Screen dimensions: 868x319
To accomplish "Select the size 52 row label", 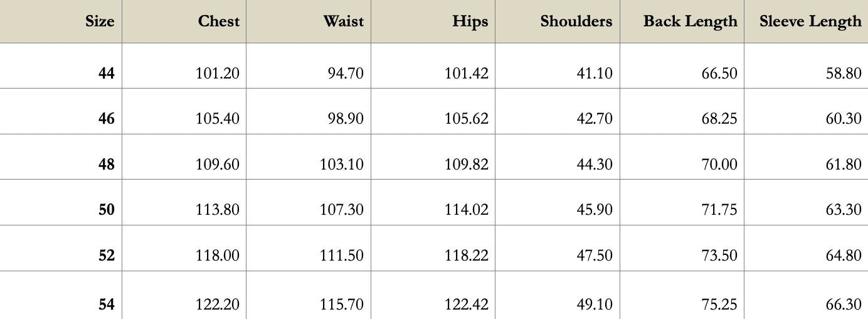I will click(107, 256).
